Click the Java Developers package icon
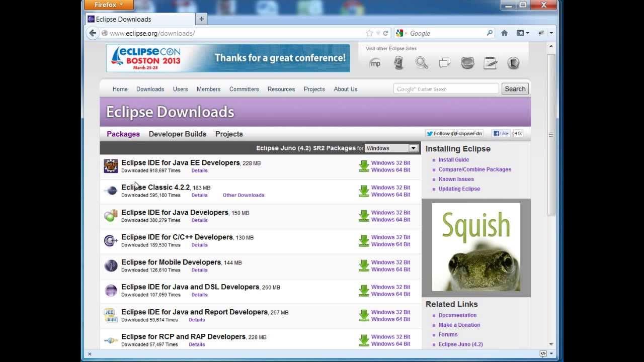This screenshot has width=644, height=362. tap(111, 216)
